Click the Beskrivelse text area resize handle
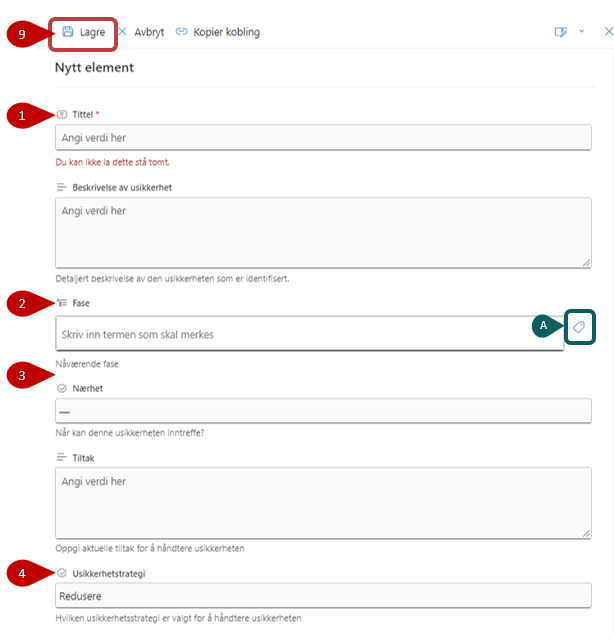This screenshot has height=643, width=614. click(x=585, y=262)
